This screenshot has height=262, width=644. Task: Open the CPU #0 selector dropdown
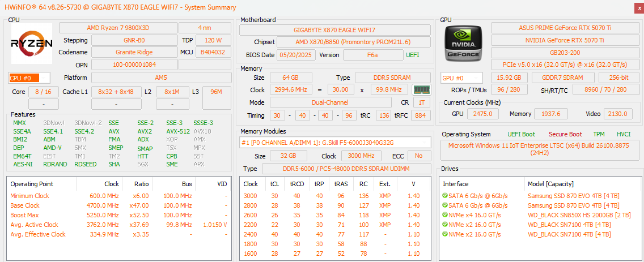(29, 78)
